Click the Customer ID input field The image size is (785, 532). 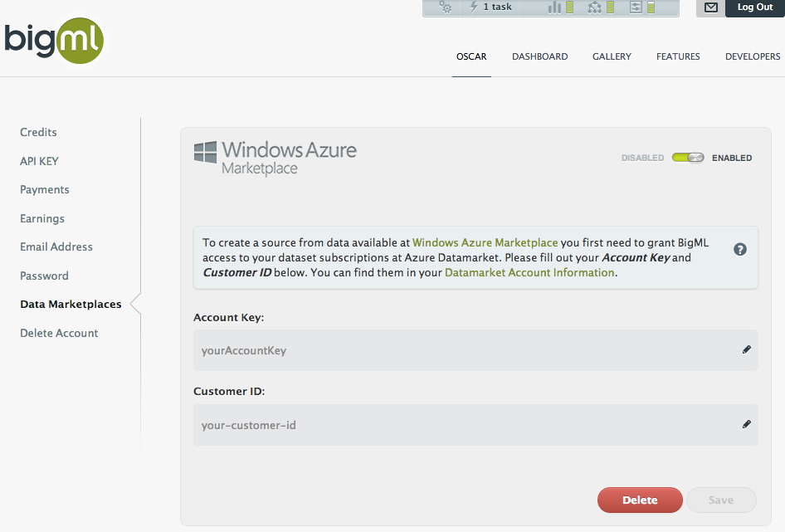point(465,425)
